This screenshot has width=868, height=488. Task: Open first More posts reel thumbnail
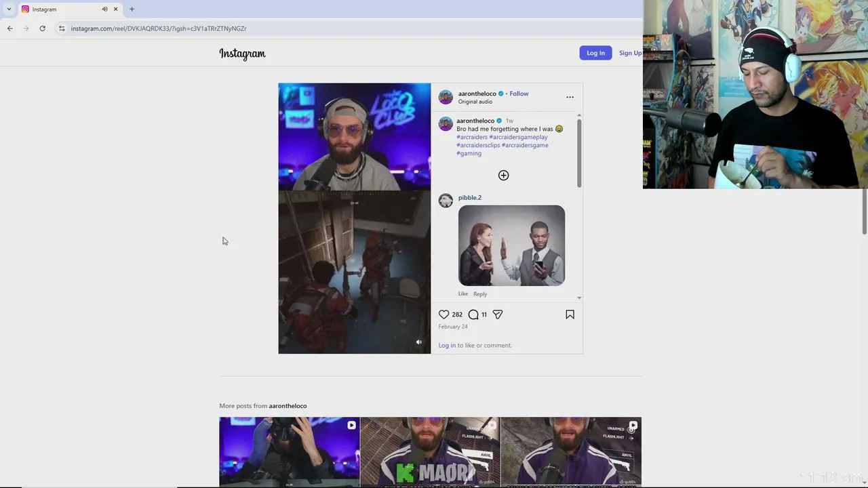point(289,452)
